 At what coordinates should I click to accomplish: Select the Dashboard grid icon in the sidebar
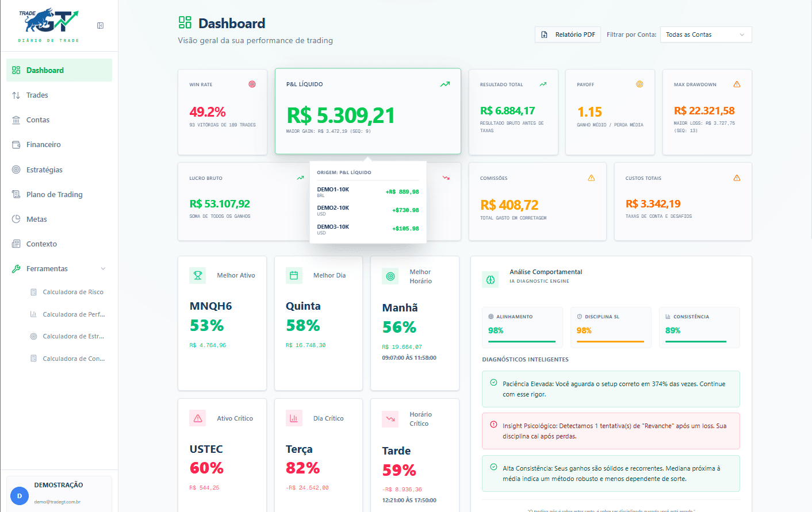point(16,70)
